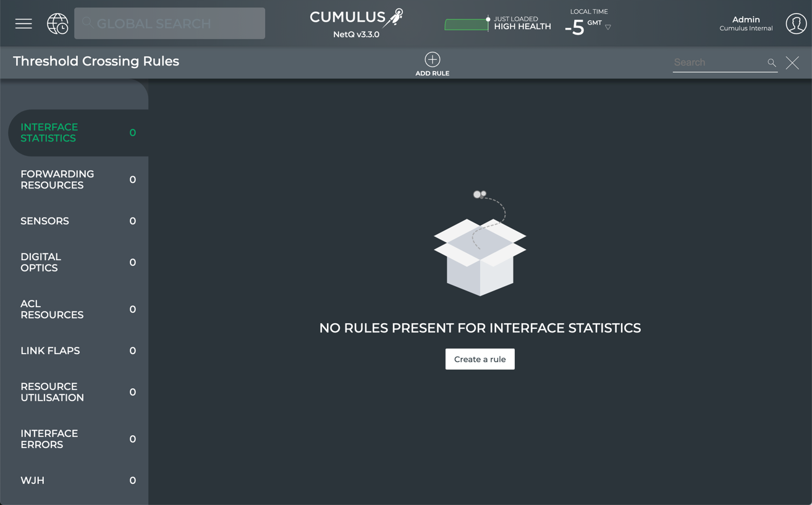
Task: Focus the rules Search text field
Action: pyautogui.click(x=717, y=62)
